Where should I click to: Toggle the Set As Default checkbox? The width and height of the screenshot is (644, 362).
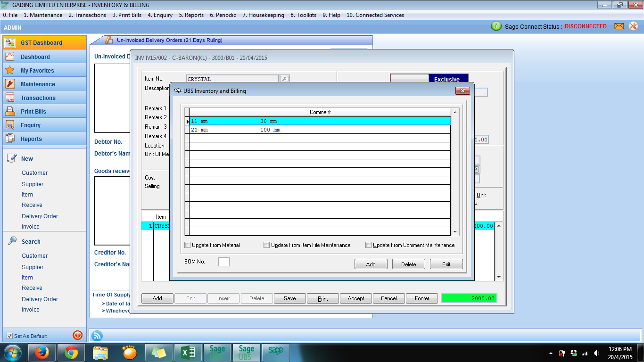pyautogui.click(x=10, y=336)
